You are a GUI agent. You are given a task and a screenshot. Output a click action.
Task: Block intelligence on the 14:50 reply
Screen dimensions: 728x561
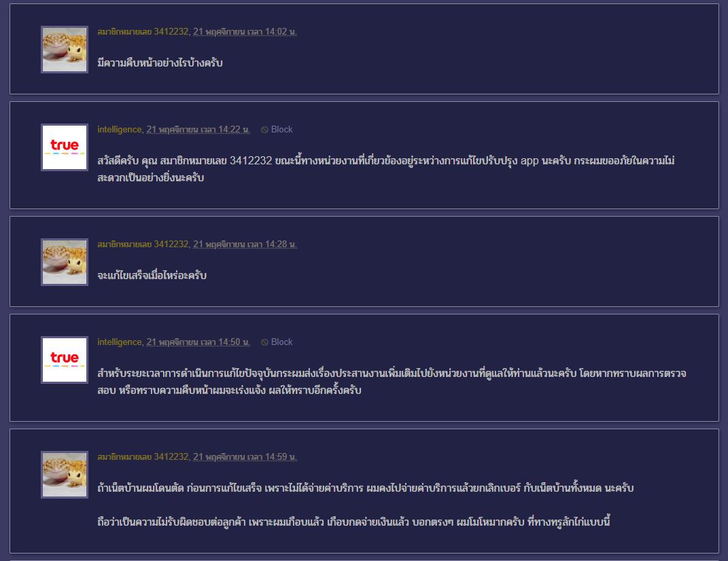[277, 342]
